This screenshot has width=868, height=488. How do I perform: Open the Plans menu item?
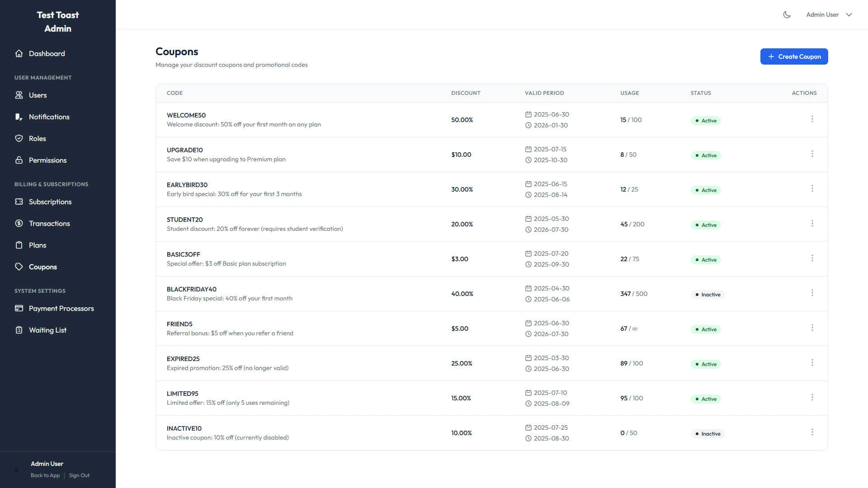tap(37, 245)
